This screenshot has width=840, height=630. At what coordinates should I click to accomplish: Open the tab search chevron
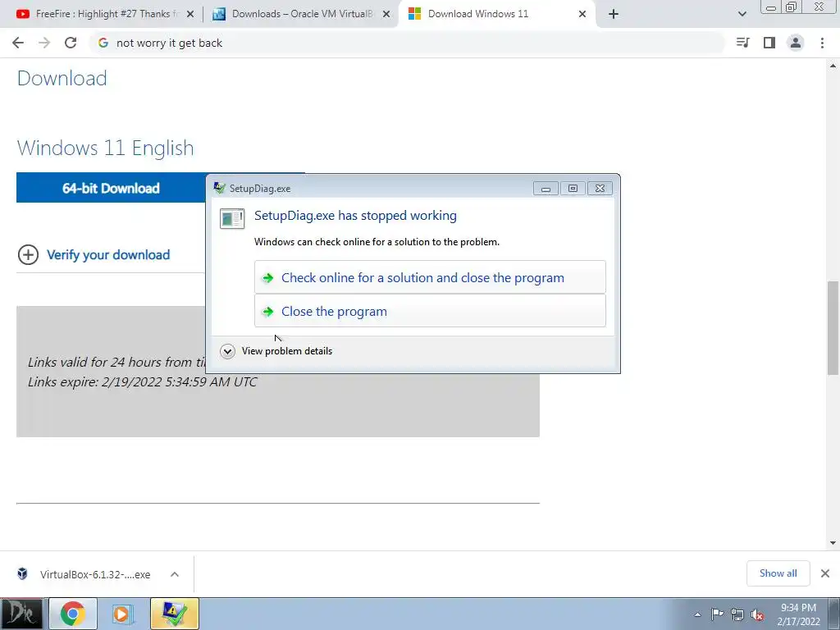(x=742, y=14)
